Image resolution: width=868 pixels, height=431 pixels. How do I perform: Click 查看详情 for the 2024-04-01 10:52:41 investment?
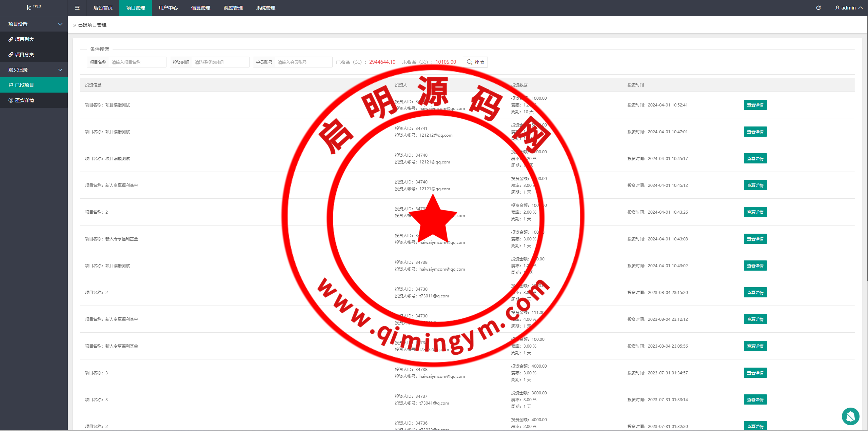pyautogui.click(x=755, y=105)
